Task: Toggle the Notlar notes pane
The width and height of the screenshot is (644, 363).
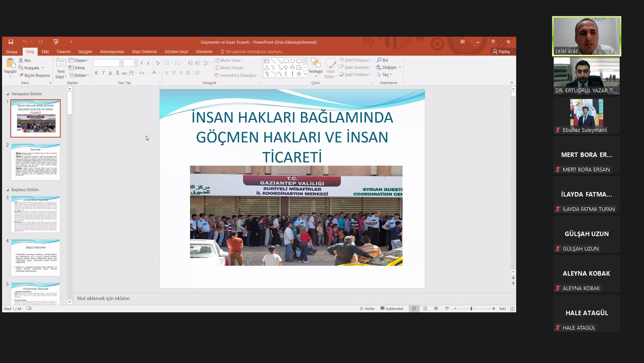Action: pyautogui.click(x=367, y=309)
